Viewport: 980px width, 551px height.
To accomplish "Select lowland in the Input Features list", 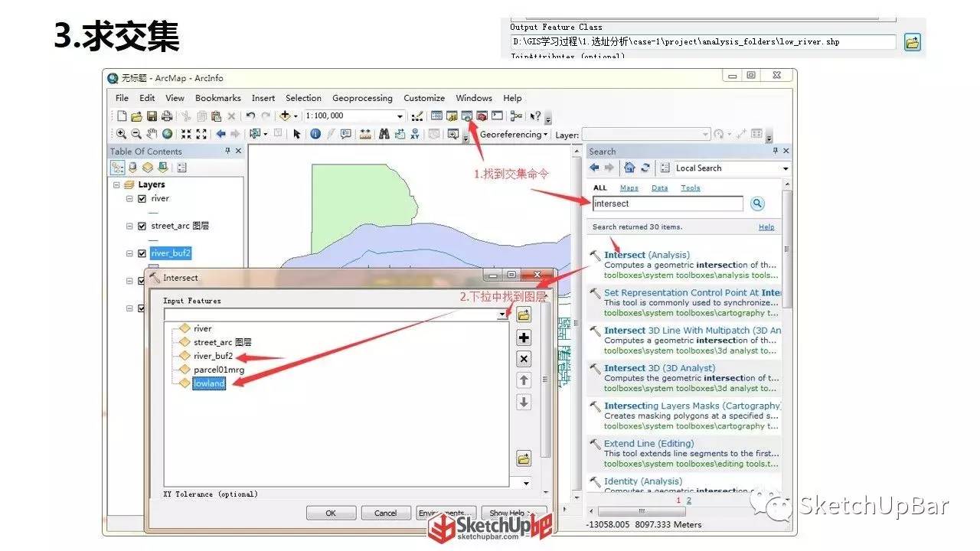I will point(209,383).
